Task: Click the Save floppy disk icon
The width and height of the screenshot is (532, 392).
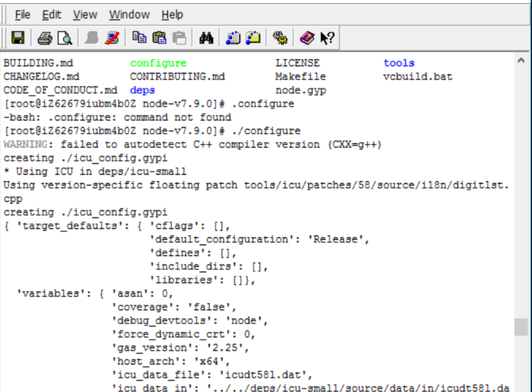Action: coord(18,38)
